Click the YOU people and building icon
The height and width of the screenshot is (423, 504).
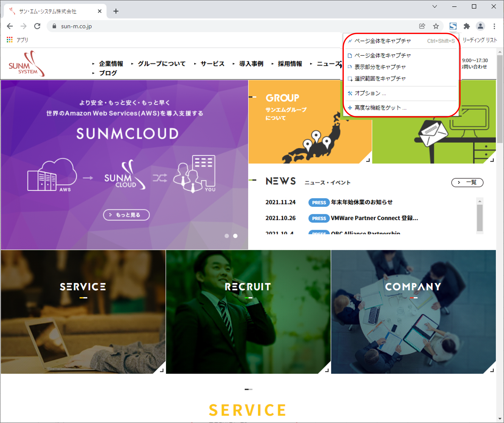point(194,174)
